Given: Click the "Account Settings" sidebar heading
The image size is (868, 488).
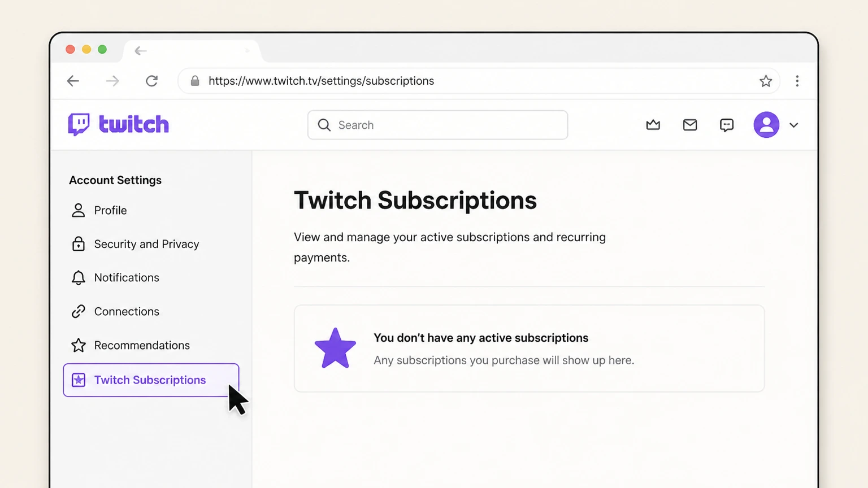Looking at the screenshot, I should (x=115, y=180).
